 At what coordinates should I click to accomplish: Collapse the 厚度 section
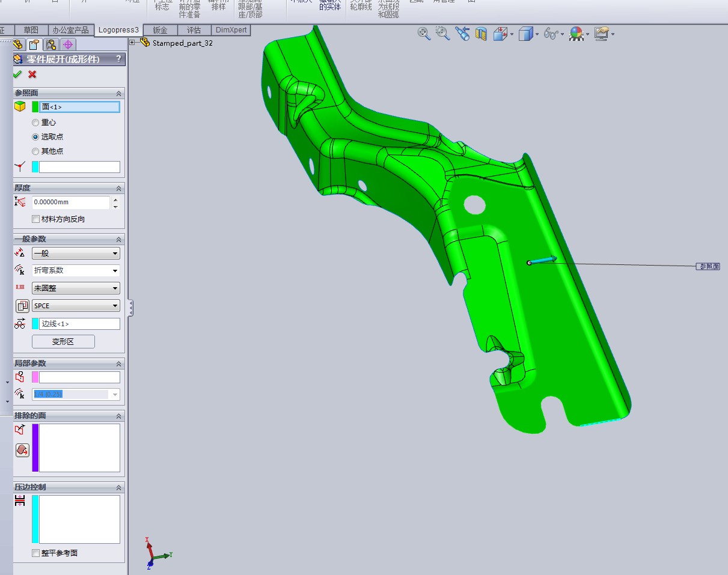click(x=118, y=189)
